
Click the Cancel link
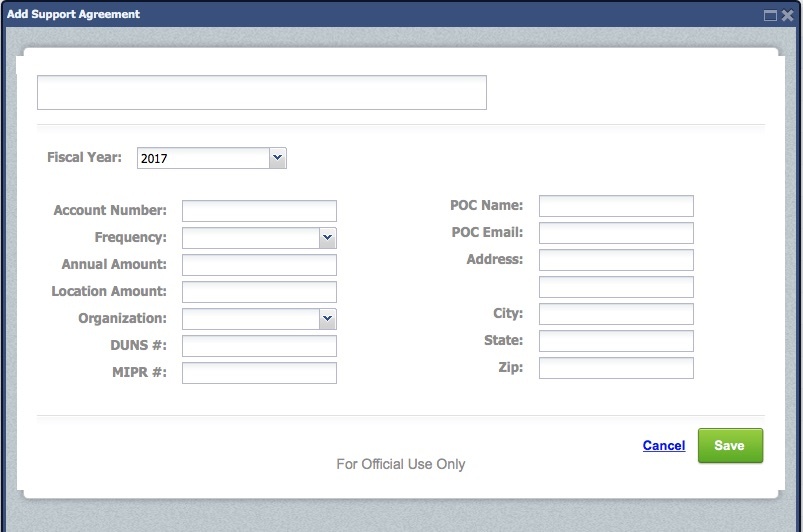[664, 446]
